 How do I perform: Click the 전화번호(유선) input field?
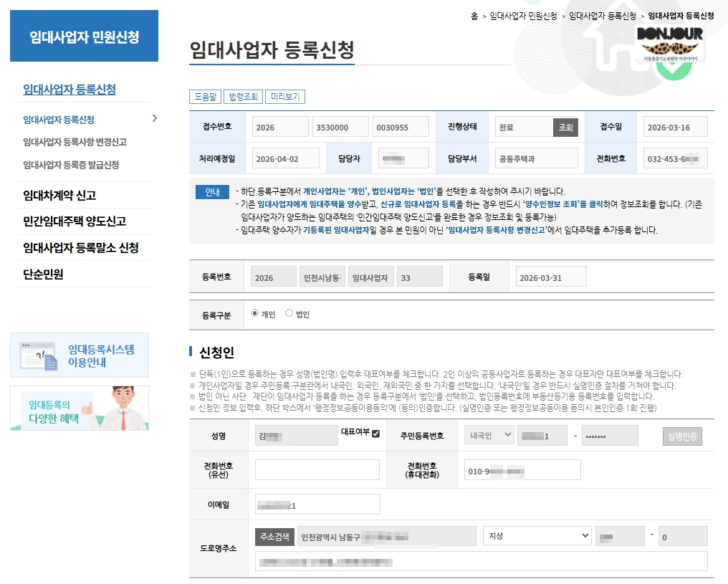click(317, 470)
